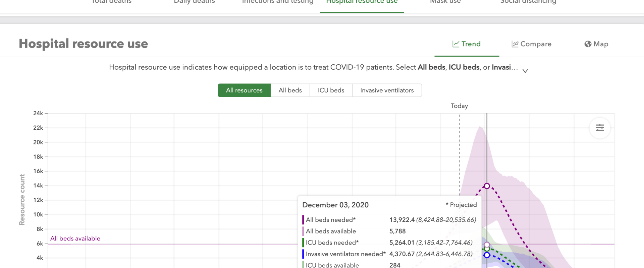Open the Social distancing tab
This screenshot has height=268, width=644.
528,2
